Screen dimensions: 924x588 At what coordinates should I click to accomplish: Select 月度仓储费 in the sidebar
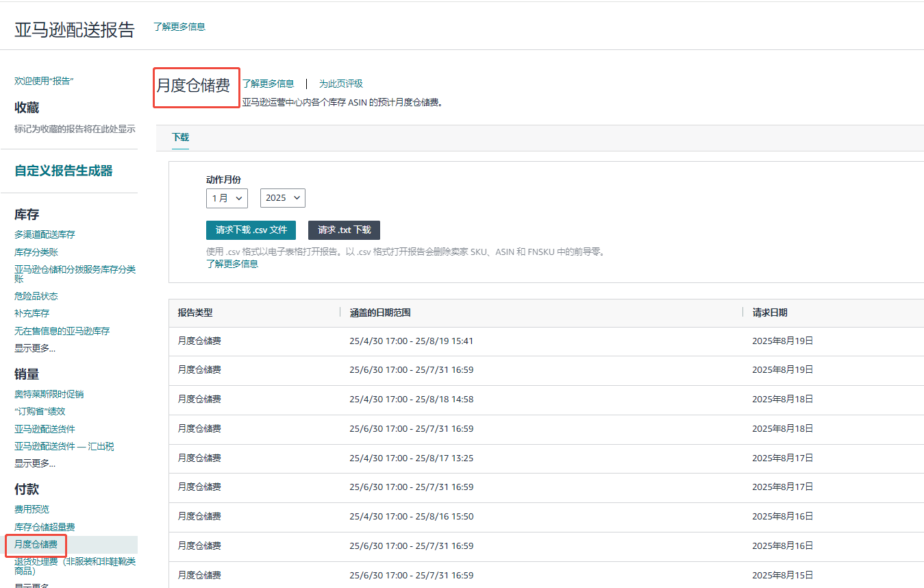pos(36,545)
